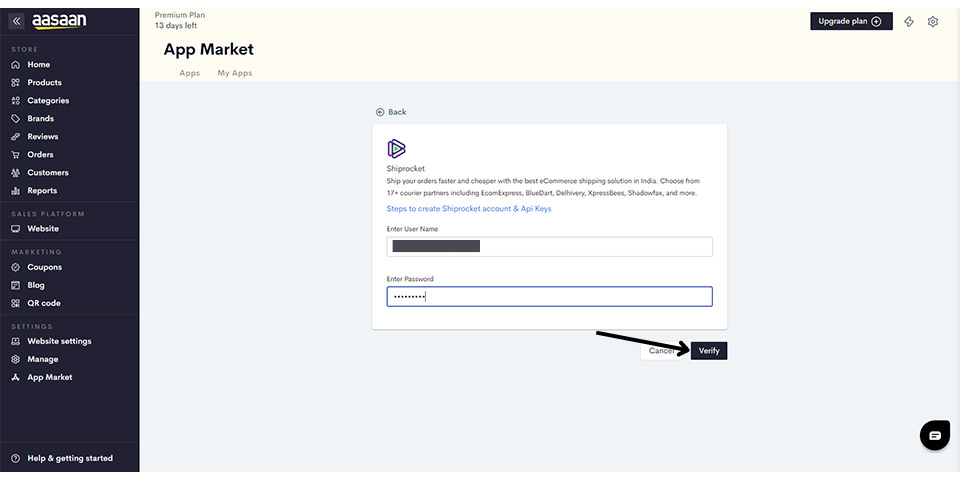Click the Manage gear icon in sidebar
960x480 pixels.
(x=16, y=359)
